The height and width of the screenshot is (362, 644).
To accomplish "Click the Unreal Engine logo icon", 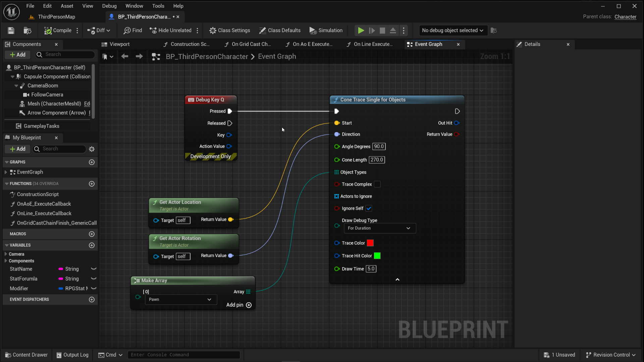I will [x=11, y=11].
